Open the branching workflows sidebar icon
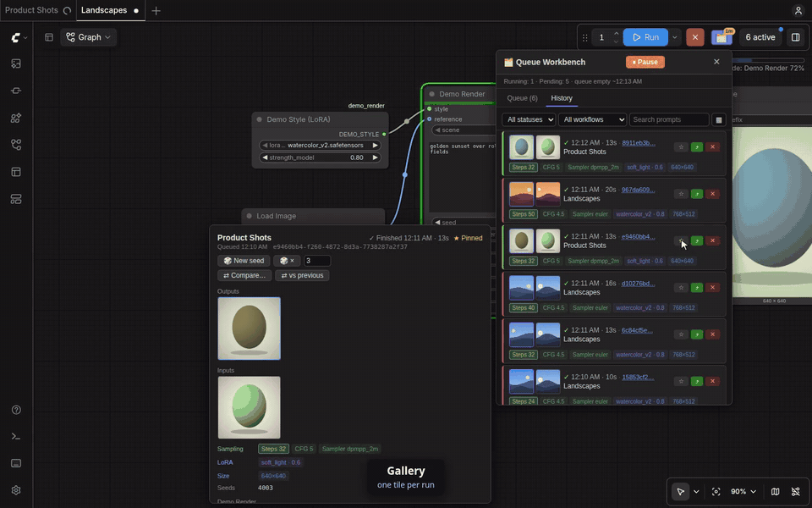This screenshot has width=812, height=508. tap(16, 145)
